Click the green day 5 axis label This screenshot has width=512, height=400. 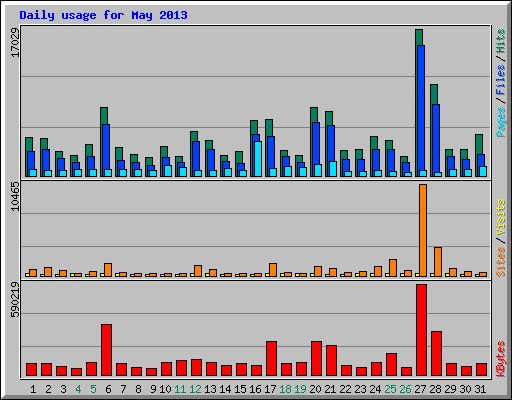click(93, 389)
